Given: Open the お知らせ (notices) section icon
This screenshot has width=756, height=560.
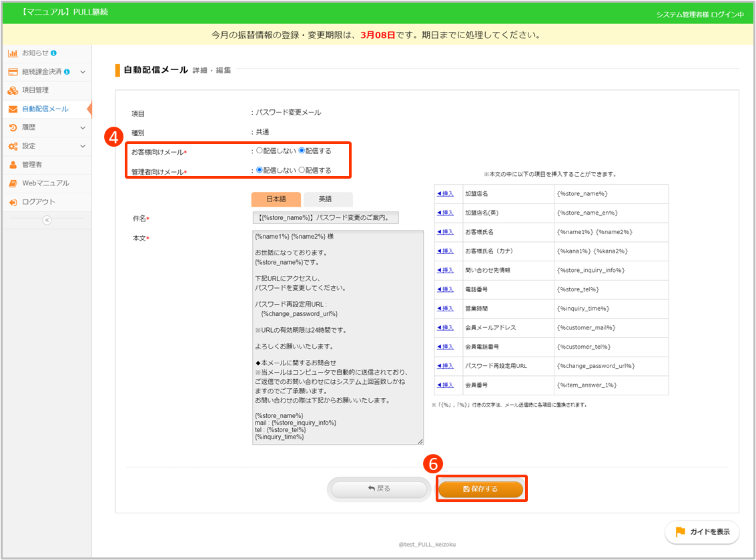Looking at the screenshot, I should (13, 54).
